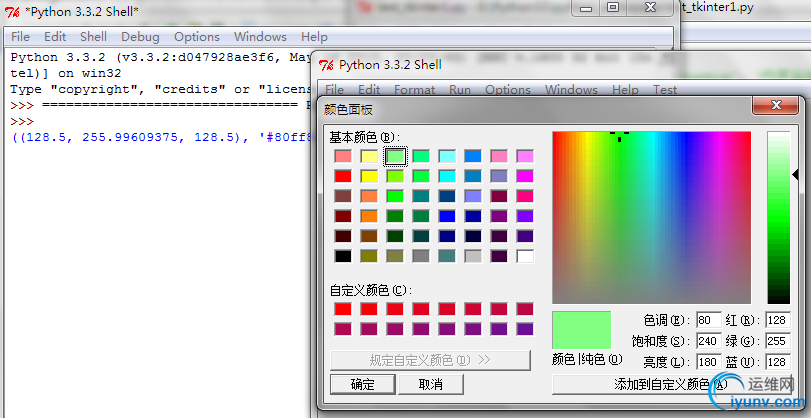Close the 颜色面板 color dialog with X
811x418 pixels.
pyautogui.click(x=776, y=105)
